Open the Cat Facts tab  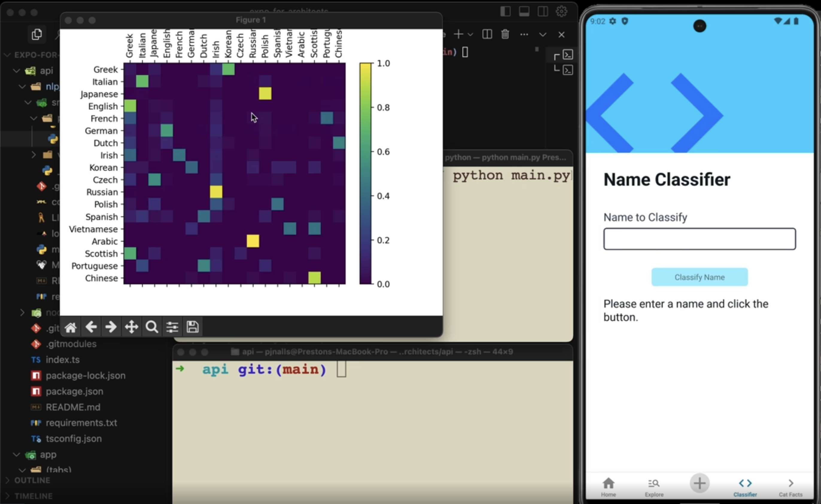point(791,487)
